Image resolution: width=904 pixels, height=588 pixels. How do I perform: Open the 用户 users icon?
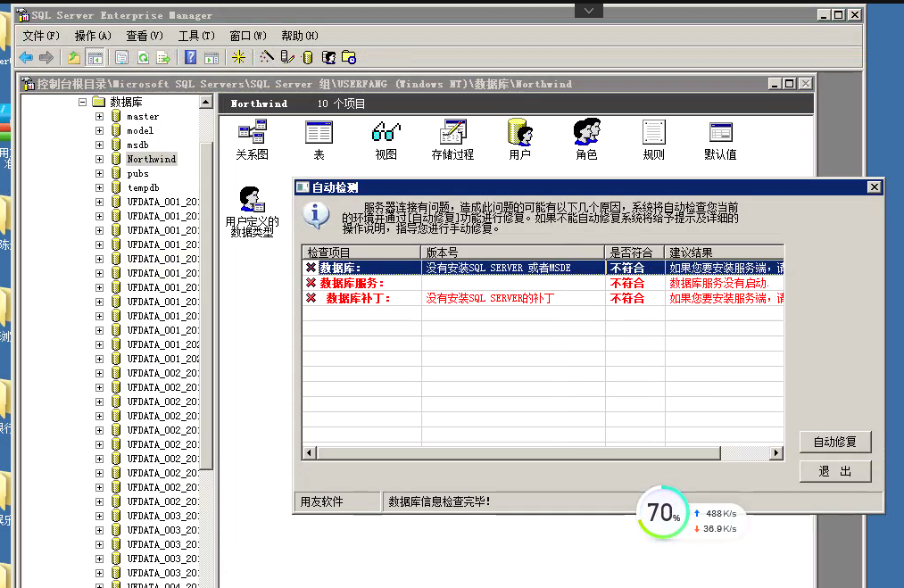pyautogui.click(x=519, y=139)
